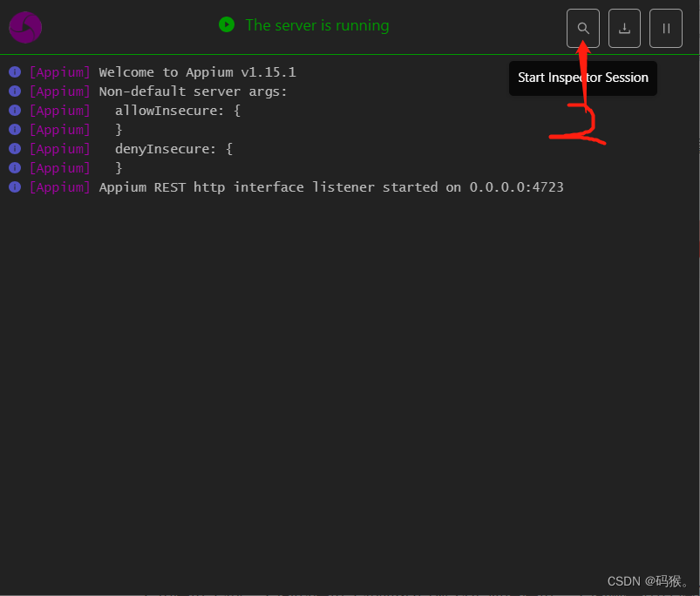
Task: Open Start Inspector Session via magnifier icon
Action: point(582,28)
